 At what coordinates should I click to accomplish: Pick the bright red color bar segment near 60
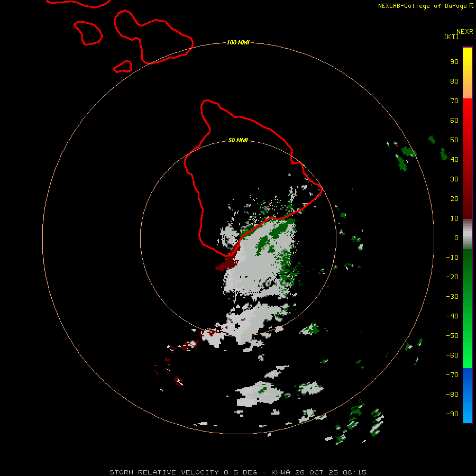click(467, 120)
